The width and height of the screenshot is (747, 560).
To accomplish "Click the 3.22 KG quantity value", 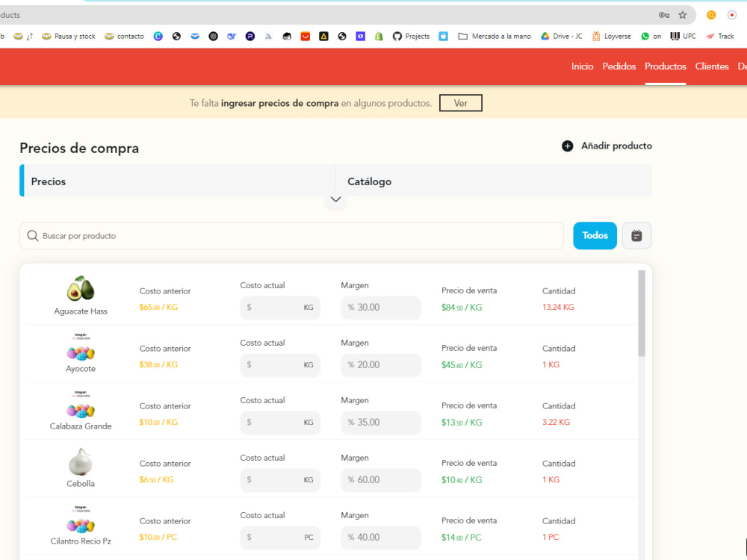I will point(556,423).
